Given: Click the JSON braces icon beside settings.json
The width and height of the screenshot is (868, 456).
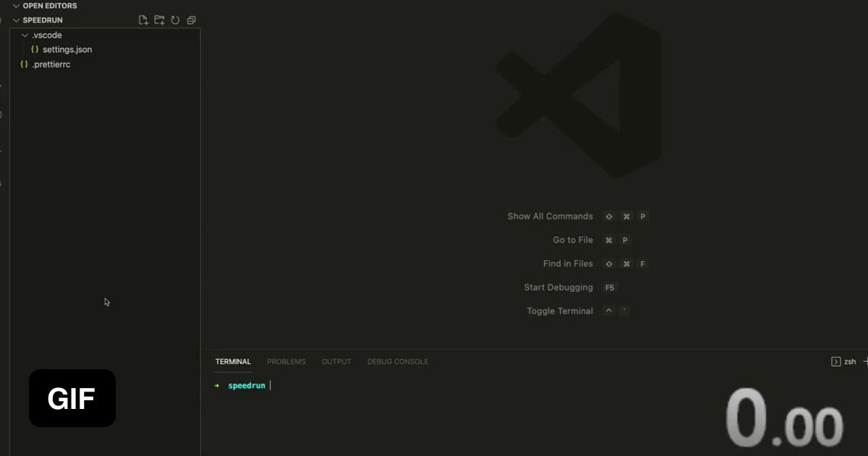Looking at the screenshot, I should pyautogui.click(x=35, y=49).
